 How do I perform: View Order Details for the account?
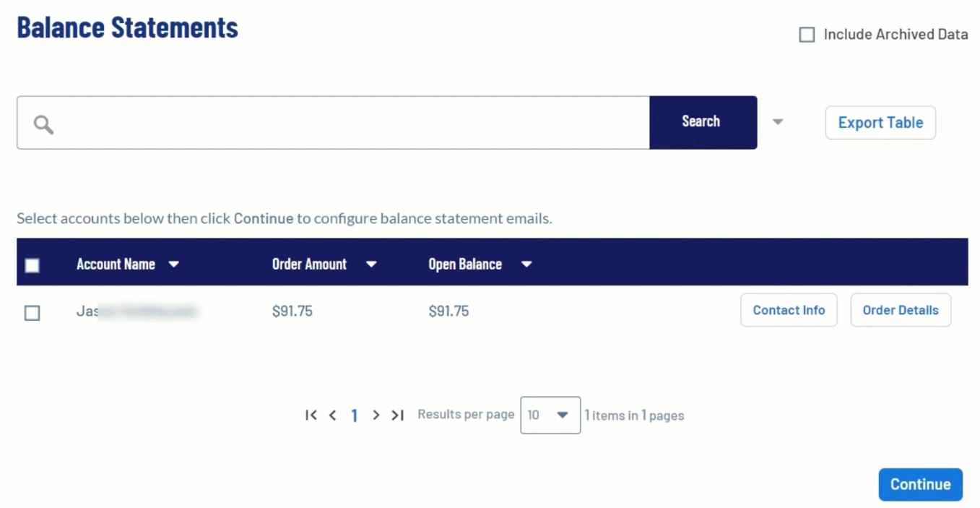(901, 310)
